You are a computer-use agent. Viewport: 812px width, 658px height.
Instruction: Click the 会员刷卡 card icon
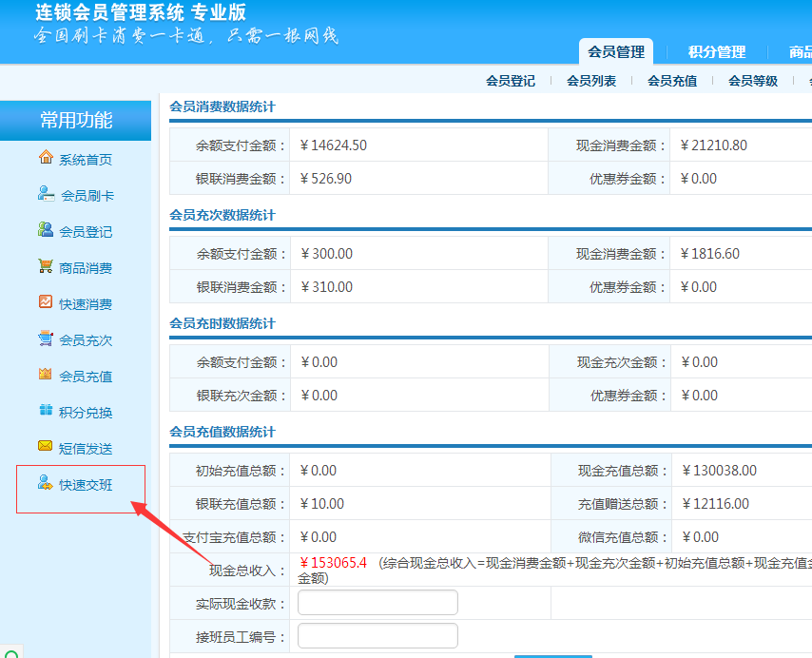pyautogui.click(x=46, y=194)
